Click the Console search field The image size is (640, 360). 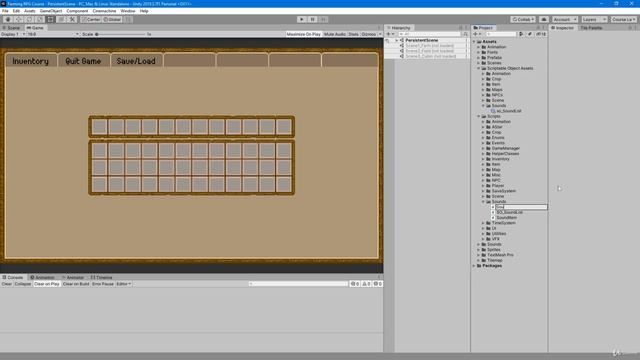coord(298,284)
